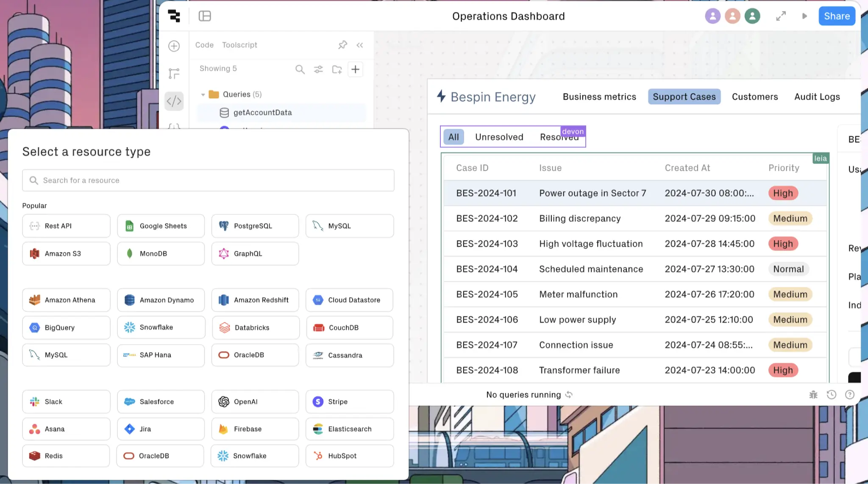Open the Support Cases tab
The height and width of the screenshot is (484, 868).
coord(684,97)
